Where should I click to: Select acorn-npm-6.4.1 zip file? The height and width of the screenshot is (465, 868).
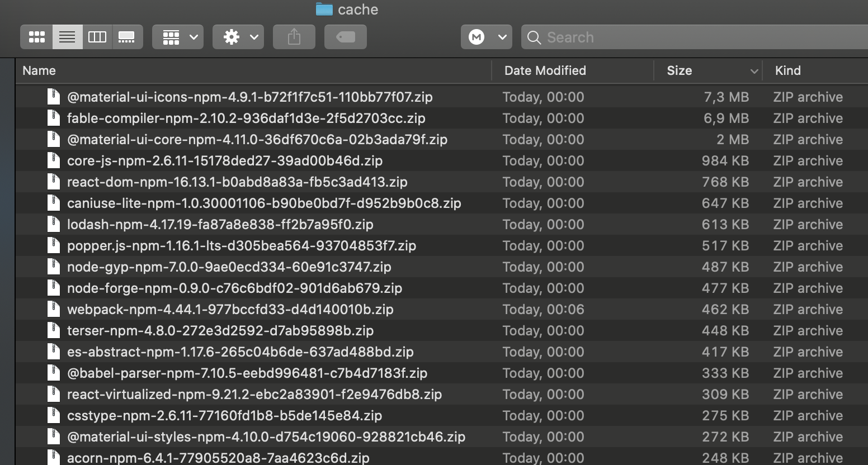click(218, 458)
